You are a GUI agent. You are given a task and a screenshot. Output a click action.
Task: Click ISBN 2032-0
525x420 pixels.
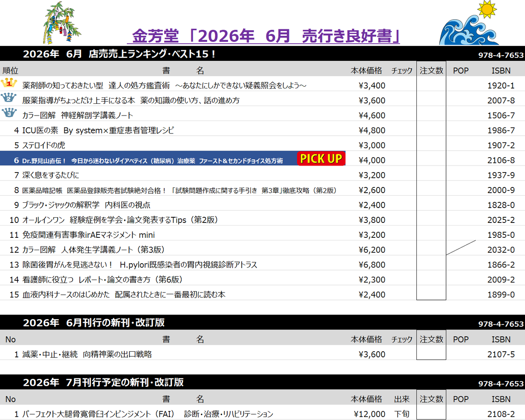tap(501, 250)
